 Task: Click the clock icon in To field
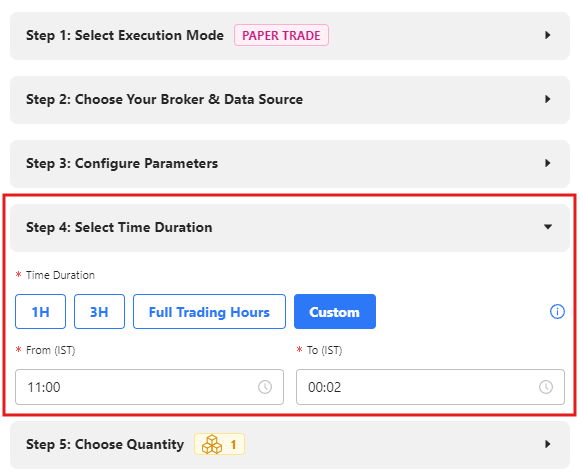point(546,387)
